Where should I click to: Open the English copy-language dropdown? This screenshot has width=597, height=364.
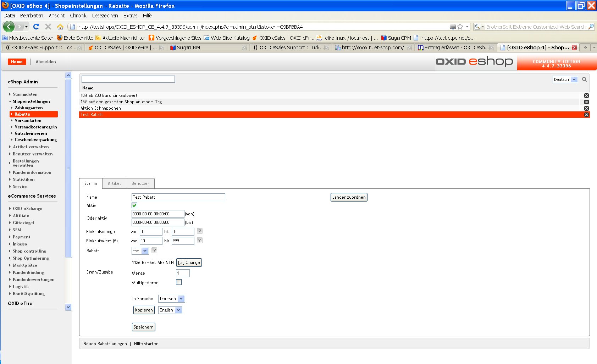(170, 310)
